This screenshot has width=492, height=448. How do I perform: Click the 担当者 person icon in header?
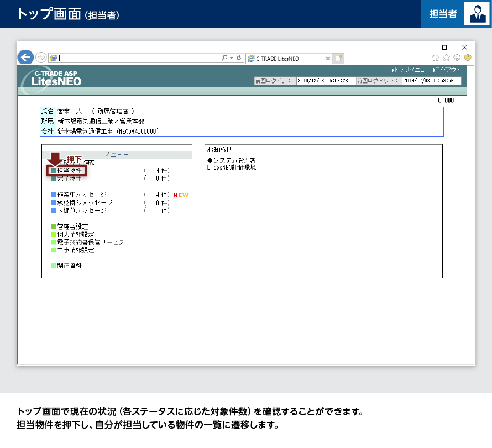(x=476, y=14)
